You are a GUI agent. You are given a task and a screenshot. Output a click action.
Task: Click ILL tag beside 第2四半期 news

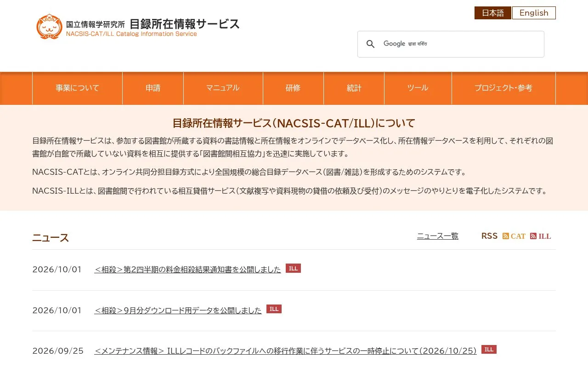(x=293, y=268)
